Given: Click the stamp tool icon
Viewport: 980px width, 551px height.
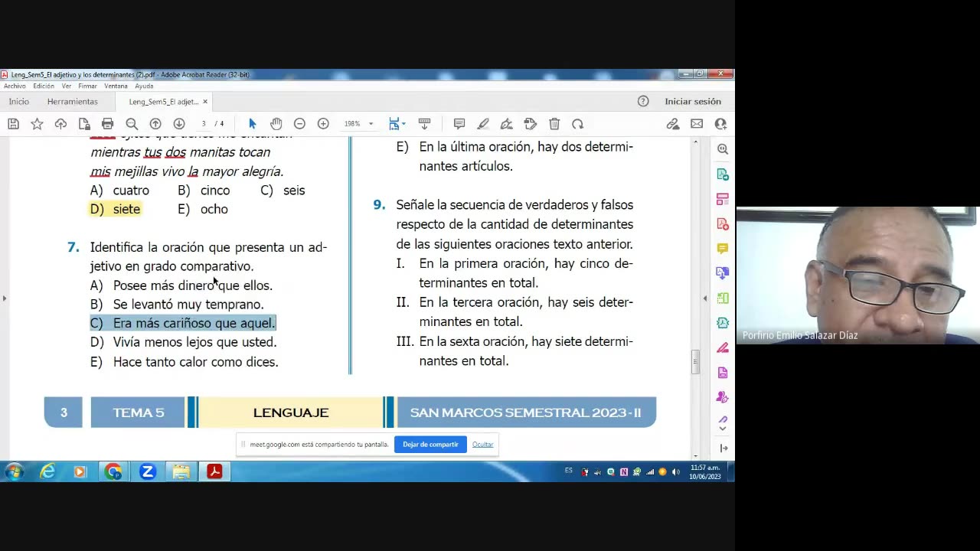Looking at the screenshot, I should tap(531, 124).
